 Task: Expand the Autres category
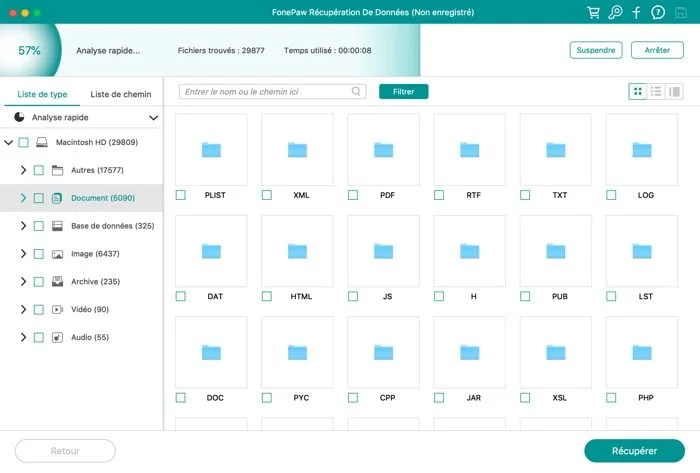(23, 170)
